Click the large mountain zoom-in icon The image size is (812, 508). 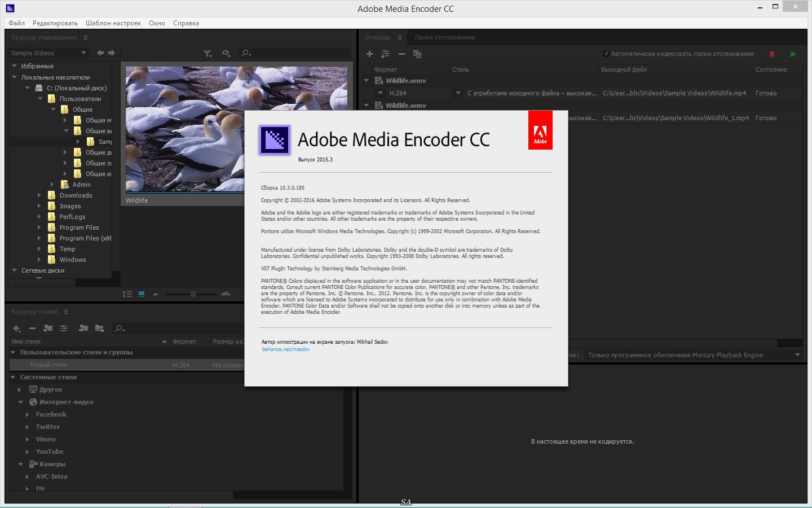click(x=226, y=294)
